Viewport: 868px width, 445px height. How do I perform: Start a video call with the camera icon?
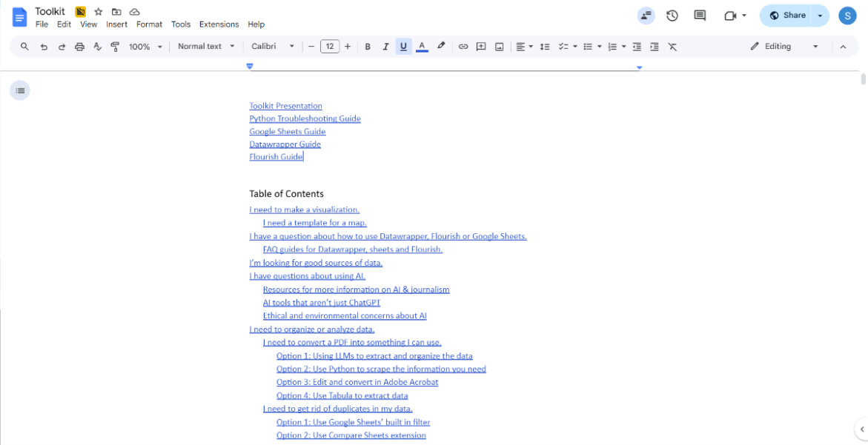click(730, 16)
